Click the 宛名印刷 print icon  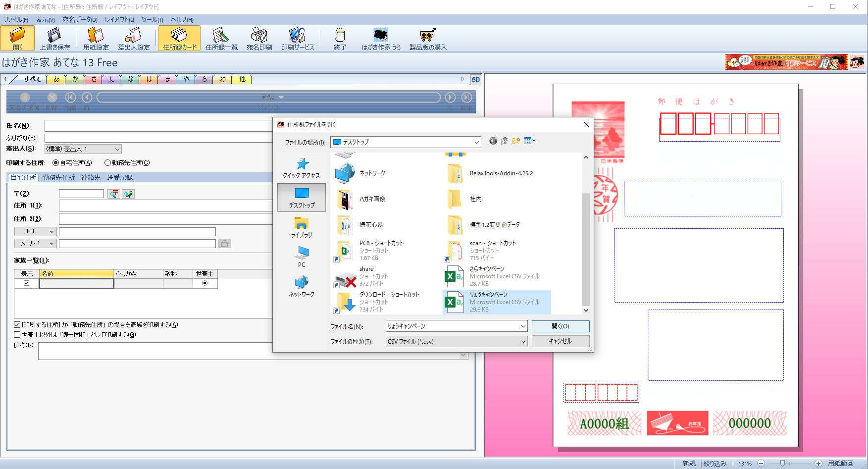(x=259, y=39)
